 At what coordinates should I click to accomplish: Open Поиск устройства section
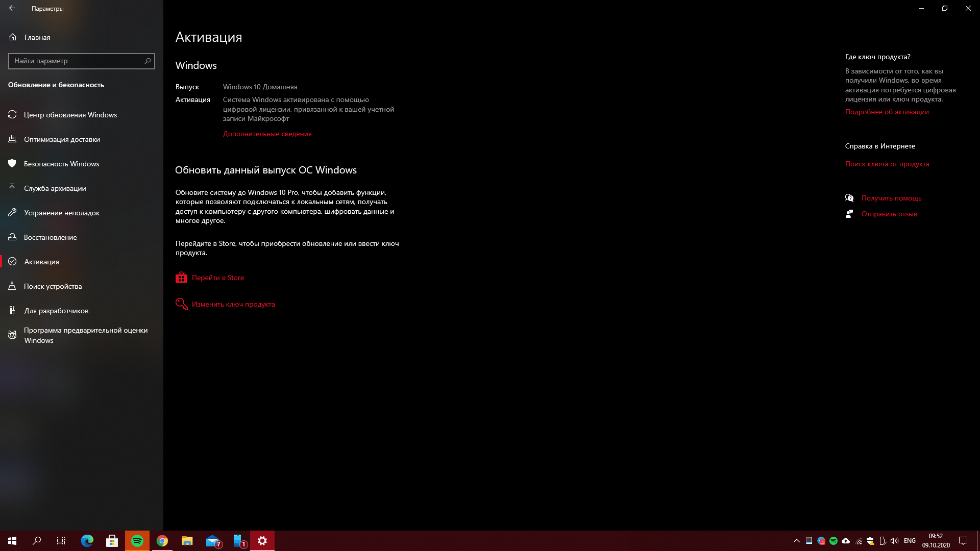[82, 286]
